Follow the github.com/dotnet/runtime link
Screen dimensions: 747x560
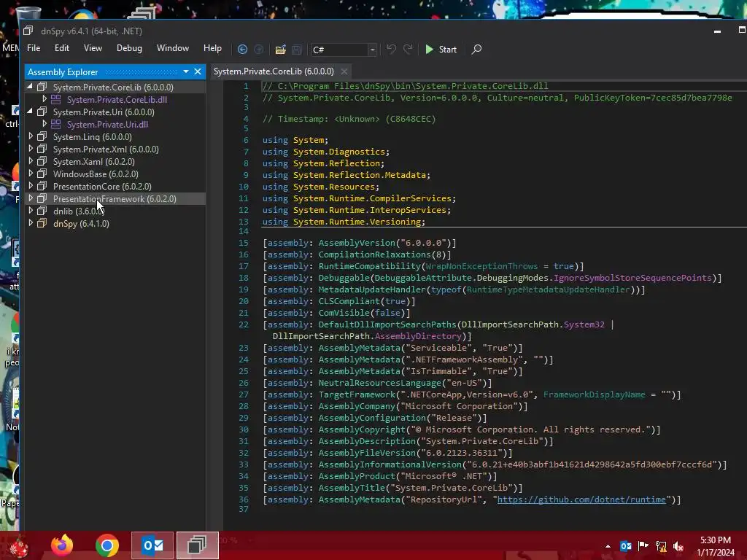[581, 499]
